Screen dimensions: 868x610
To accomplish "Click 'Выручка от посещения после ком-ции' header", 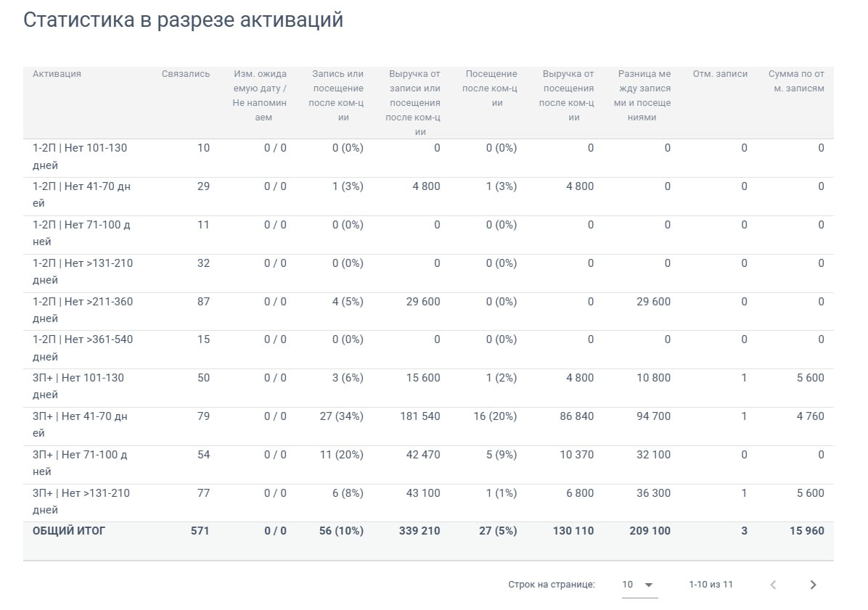I will 567,95.
